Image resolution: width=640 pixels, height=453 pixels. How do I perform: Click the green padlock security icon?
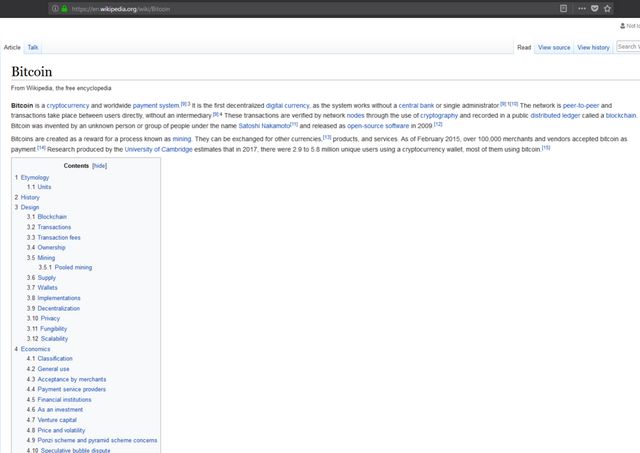(x=64, y=9)
